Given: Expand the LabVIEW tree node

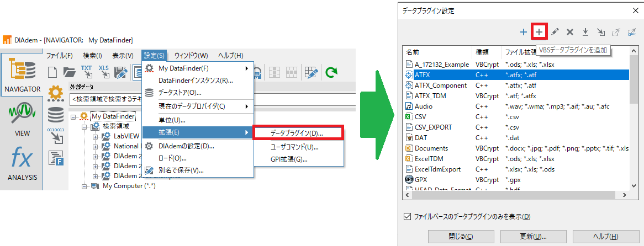Looking at the screenshot, I should (96, 137).
